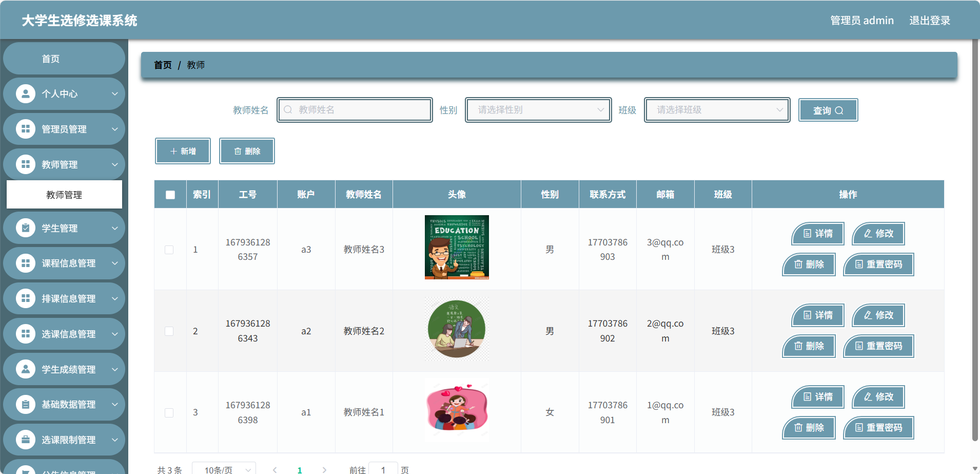Click the avatar thumbnail of 教师姓名3

(x=457, y=247)
